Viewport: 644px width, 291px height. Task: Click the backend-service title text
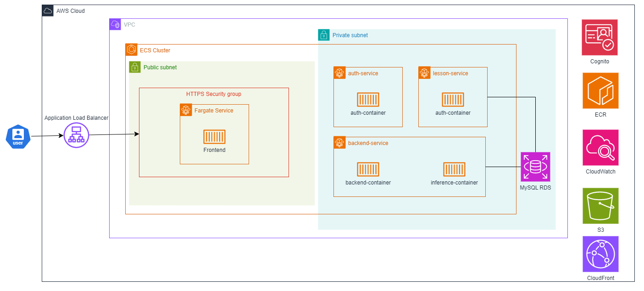[368, 143]
